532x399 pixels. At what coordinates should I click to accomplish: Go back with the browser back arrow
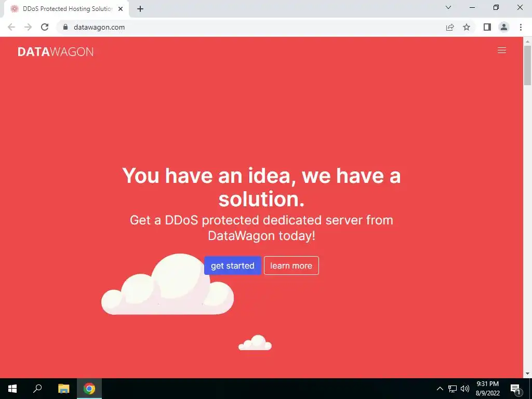pyautogui.click(x=11, y=27)
